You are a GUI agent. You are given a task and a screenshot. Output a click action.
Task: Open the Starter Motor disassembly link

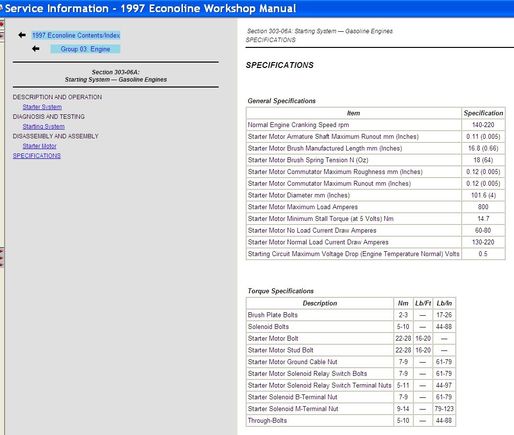39,146
